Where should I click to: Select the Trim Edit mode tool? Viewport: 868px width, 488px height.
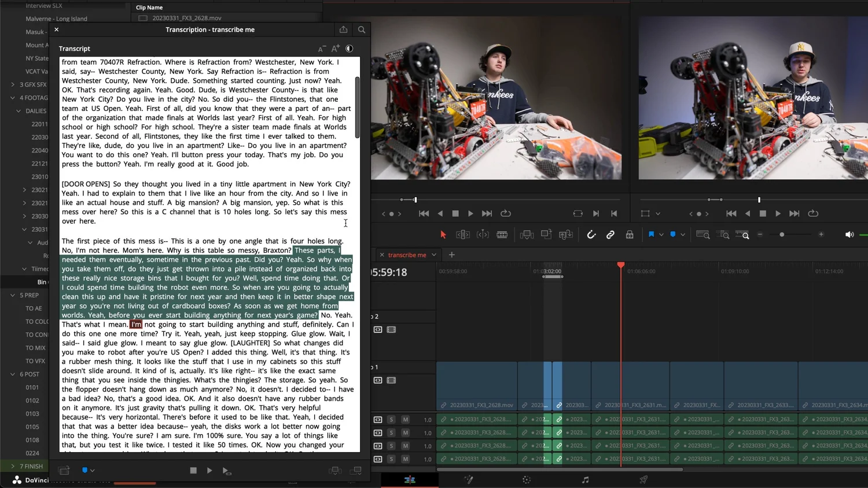pos(462,234)
